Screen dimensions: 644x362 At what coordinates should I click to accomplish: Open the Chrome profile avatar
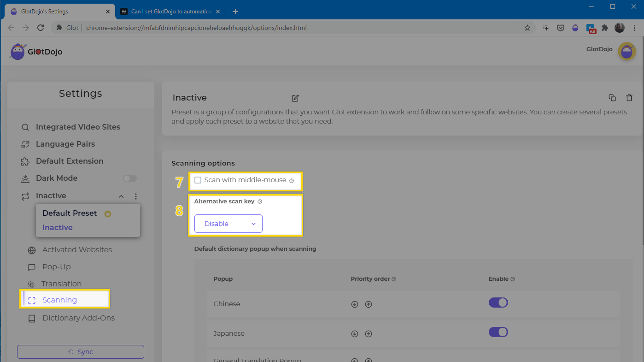pyautogui.click(x=620, y=28)
